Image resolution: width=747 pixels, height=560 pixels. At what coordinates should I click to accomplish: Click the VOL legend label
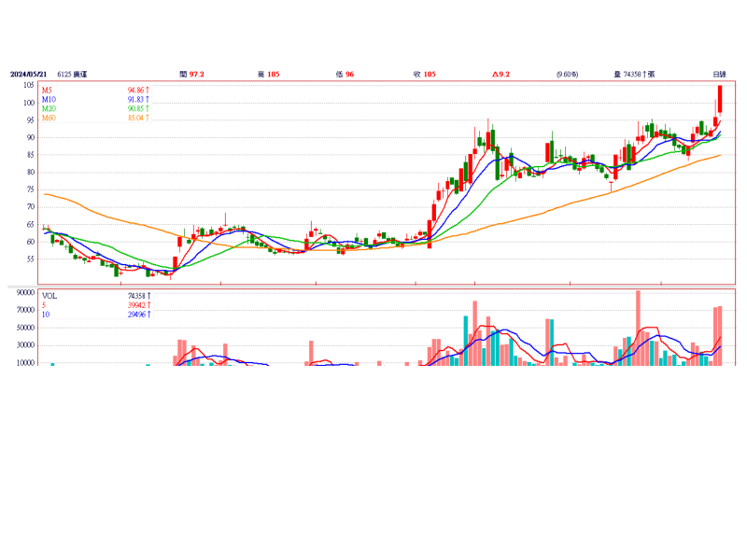(x=50, y=295)
